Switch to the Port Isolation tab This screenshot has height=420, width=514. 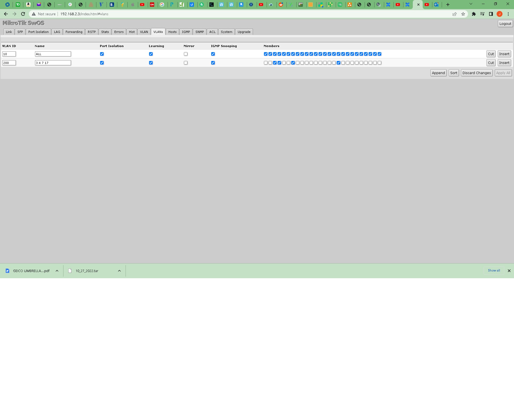tap(38, 32)
